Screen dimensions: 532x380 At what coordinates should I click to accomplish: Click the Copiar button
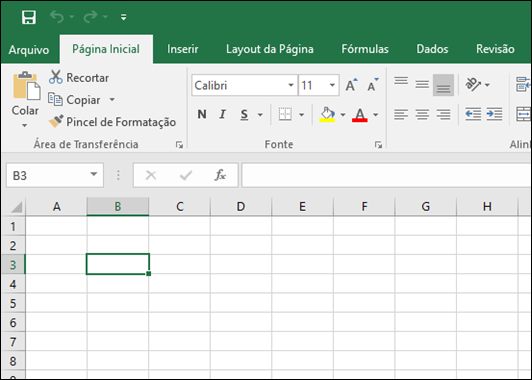[74, 100]
